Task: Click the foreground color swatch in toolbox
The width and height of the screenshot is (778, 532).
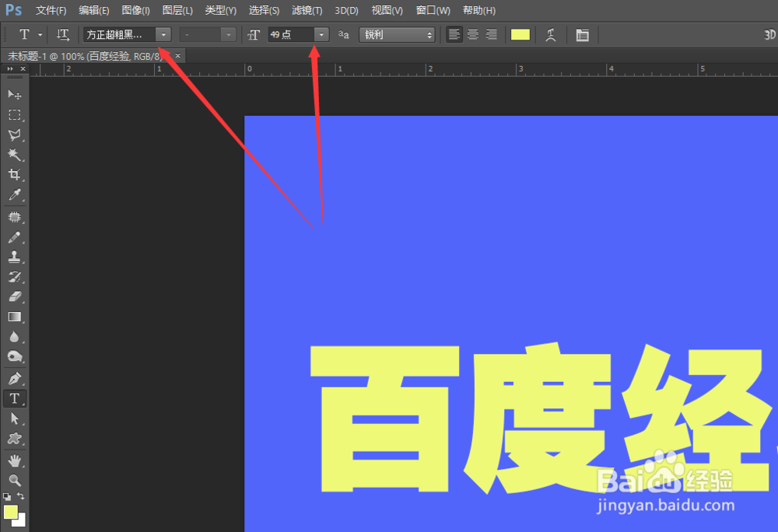Action: [10, 511]
